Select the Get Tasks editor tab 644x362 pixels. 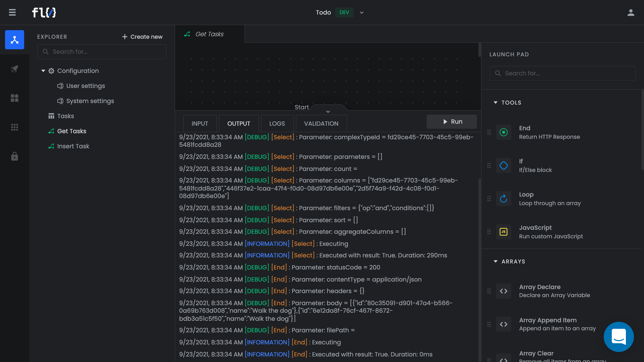(x=210, y=34)
